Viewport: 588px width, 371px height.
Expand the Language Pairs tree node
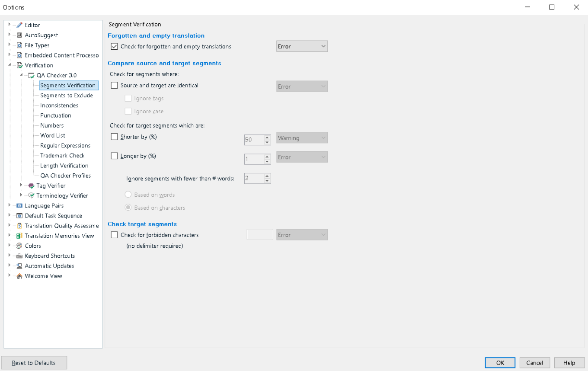pos(10,205)
